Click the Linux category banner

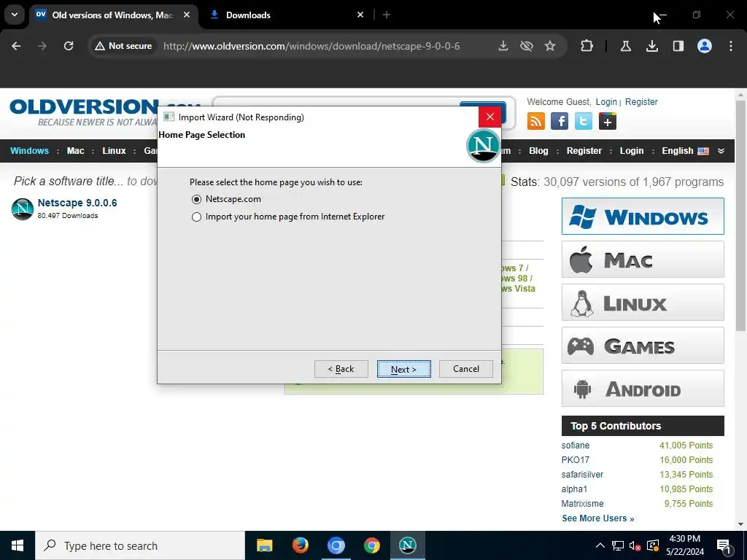tap(643, 303)
